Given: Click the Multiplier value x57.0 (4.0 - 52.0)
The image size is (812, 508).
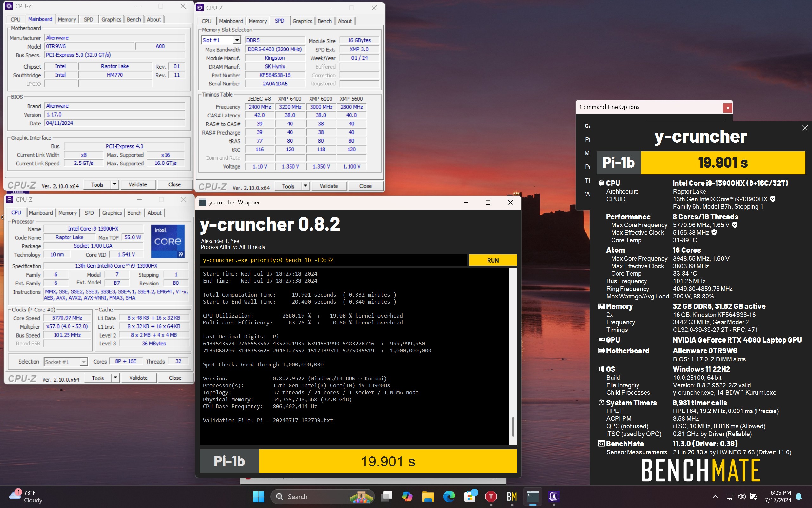Looking at the screenshot, I should 67,327.
